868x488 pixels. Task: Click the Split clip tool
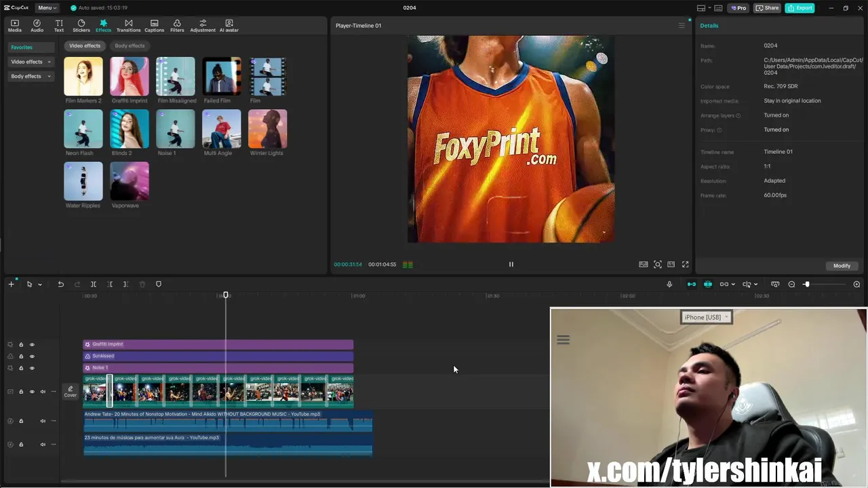pos(94,284)
